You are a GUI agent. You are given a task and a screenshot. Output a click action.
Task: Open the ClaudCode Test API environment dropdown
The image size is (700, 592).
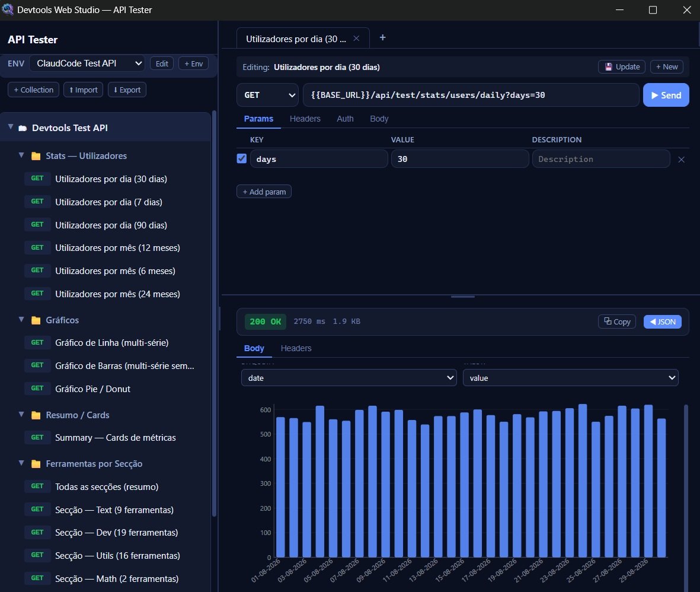click(88, 63)
